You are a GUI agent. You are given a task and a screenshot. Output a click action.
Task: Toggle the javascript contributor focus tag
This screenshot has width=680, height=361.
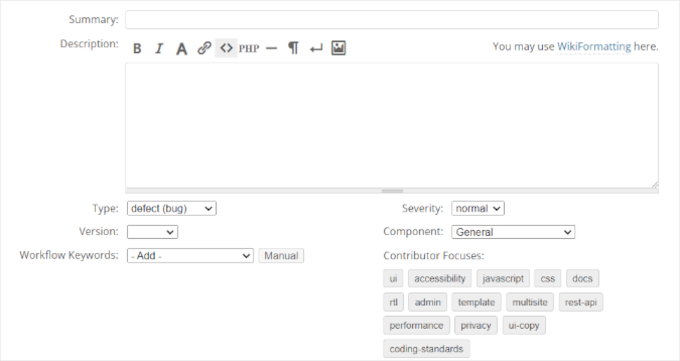coord(503,279)
